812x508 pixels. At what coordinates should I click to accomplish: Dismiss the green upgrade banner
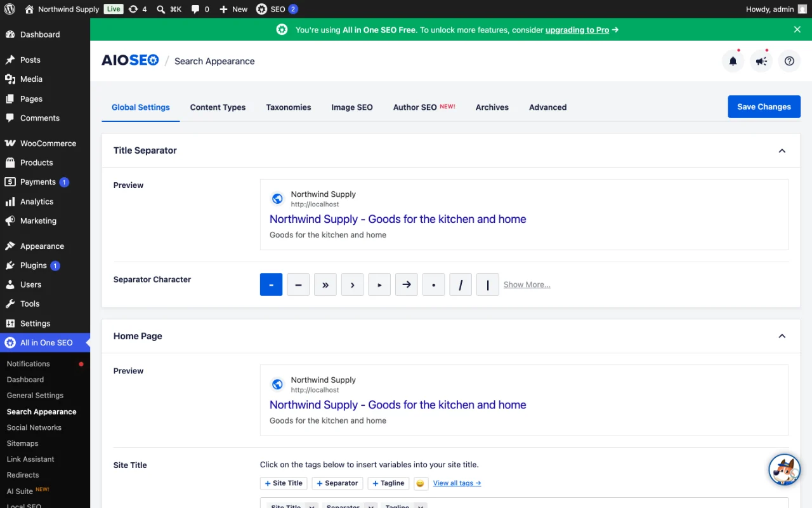pos(797,29)
